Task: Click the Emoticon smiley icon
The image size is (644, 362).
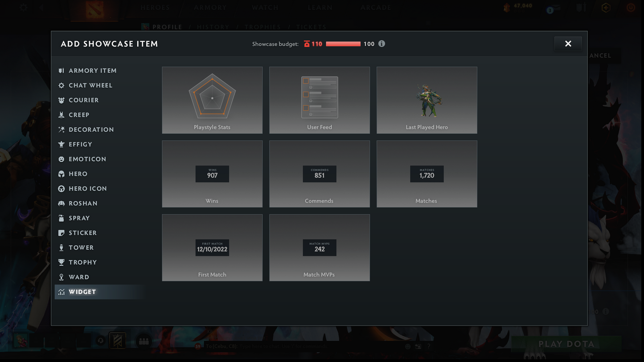Action: [62, 159]
